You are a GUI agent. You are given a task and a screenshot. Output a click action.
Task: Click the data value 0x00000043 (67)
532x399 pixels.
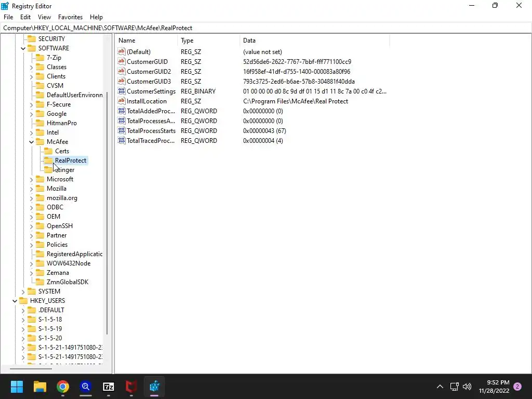tap(264, 130)
